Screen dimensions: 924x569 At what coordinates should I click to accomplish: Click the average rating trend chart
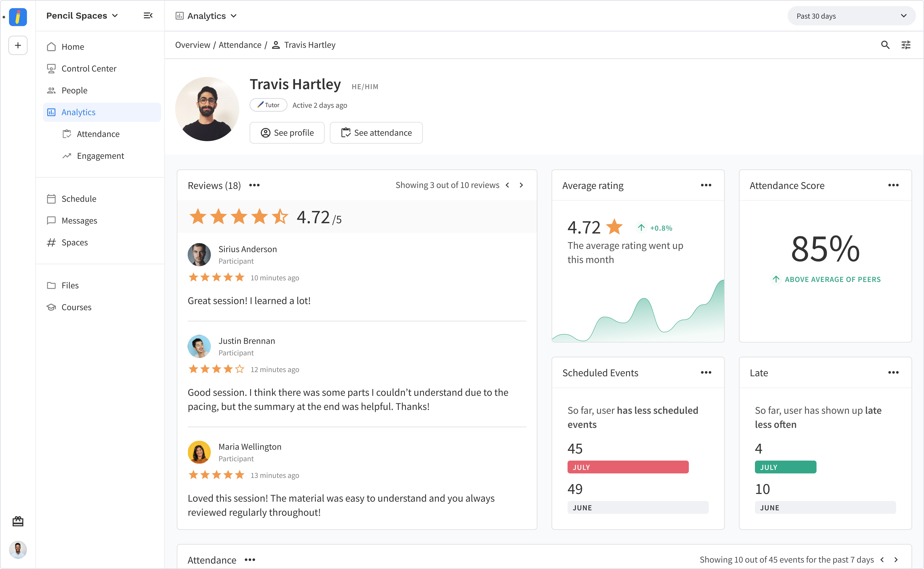click(638, 311)
